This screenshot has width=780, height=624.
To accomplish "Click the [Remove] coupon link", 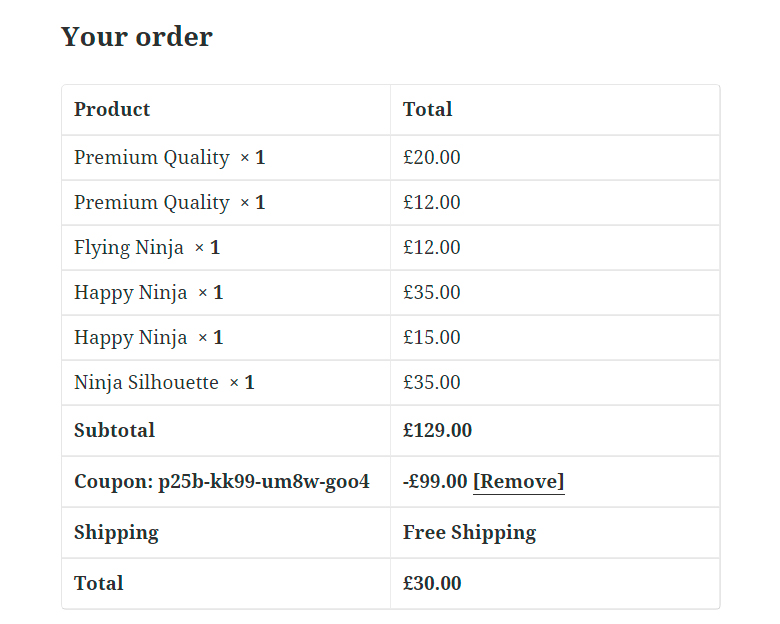I will pos(518,481).
